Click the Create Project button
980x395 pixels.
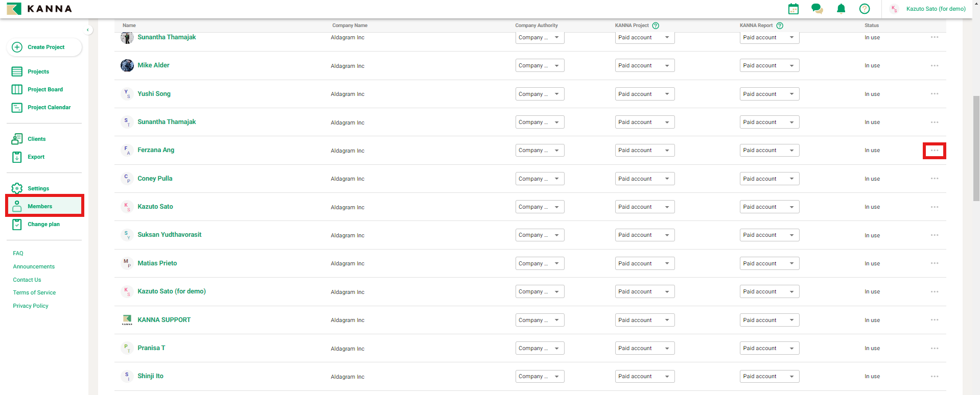(x=44, y=47)
